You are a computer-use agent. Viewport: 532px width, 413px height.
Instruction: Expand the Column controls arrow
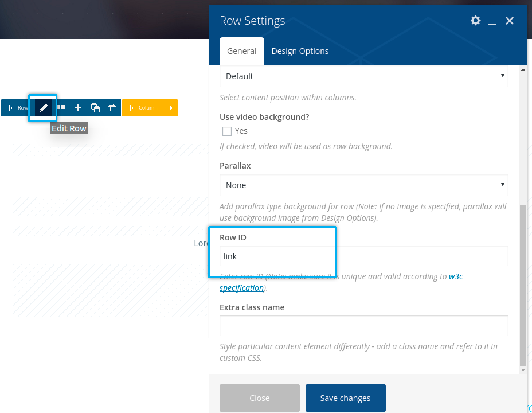(171, 108)
